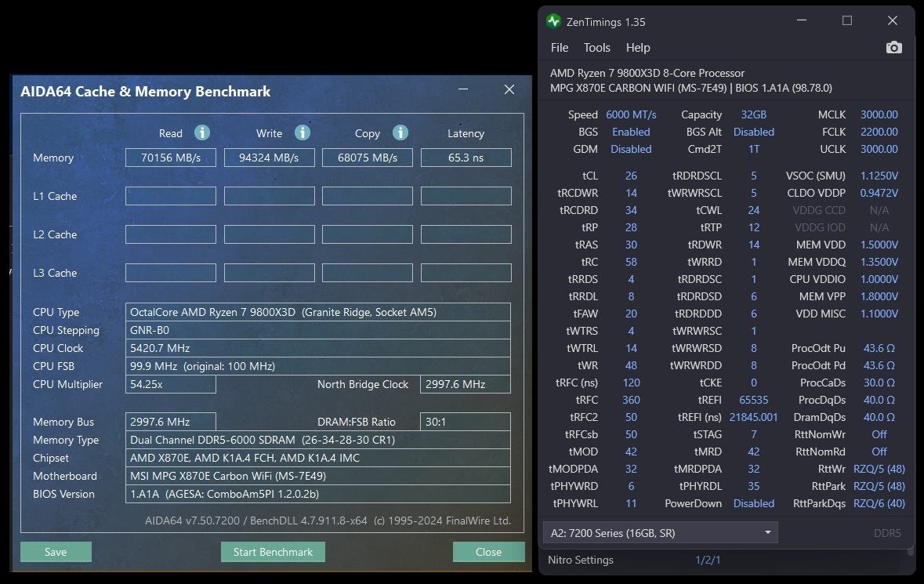The image size is (924, 584).
Task: Click the Memory Read result 70156 MB/s
Action: (x=170, y=158)
